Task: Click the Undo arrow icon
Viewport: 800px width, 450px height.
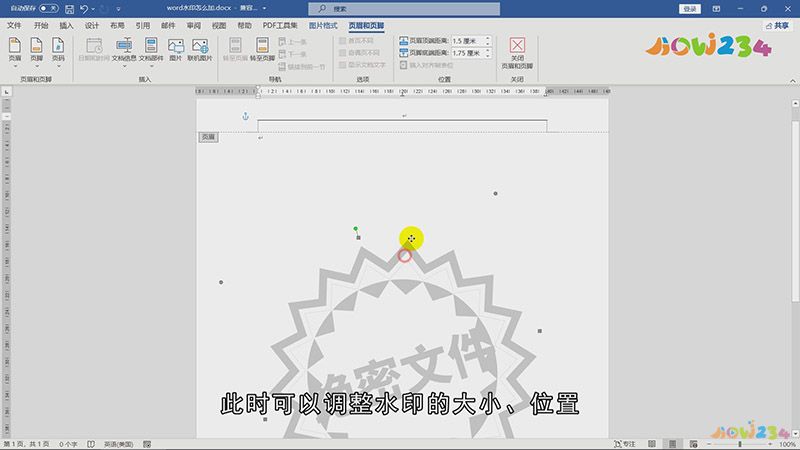Action: (84, 9)
